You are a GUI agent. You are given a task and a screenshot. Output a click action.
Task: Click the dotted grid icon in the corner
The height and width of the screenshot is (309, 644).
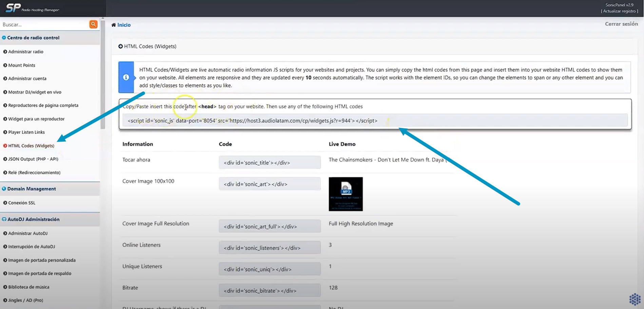[635, 299]
